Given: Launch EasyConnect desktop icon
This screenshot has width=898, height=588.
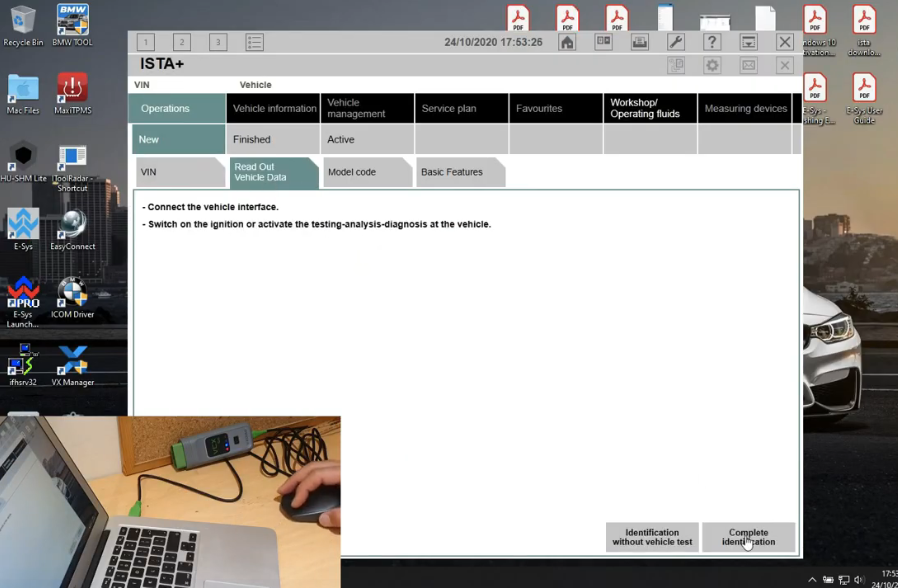Looking at the screenshot, I should [x=72, y=230].
